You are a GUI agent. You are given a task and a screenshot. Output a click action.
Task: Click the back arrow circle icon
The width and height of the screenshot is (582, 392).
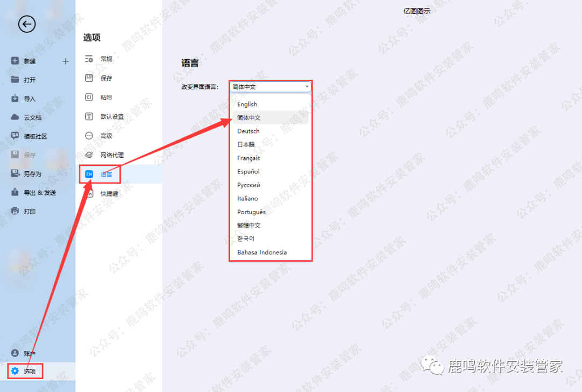pyautogui.click(x=27, y=24)
